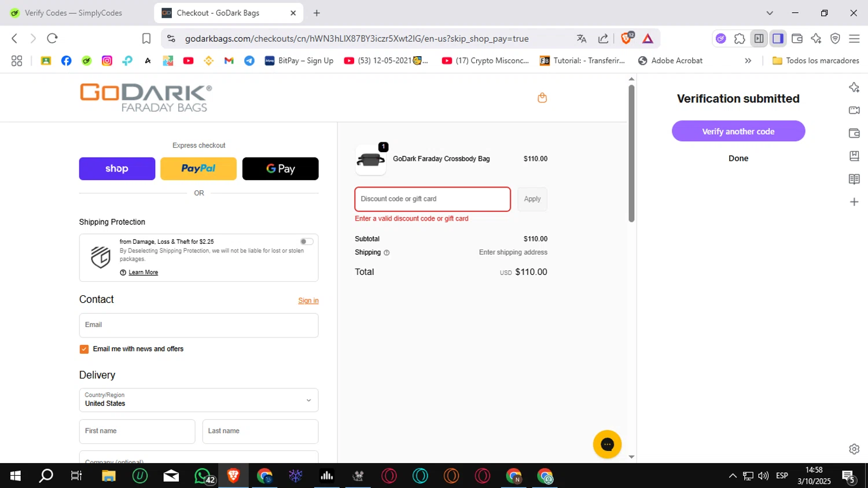Open the Gmail bookmark icon
The height and width of the screenshot is (488, 868).
tap(229, 61)
